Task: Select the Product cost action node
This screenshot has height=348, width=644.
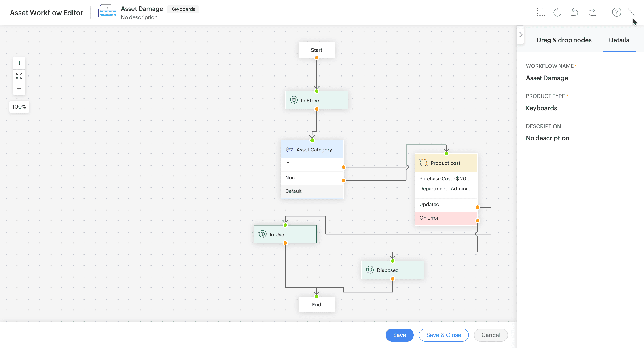Action: [x=446, y=163]
